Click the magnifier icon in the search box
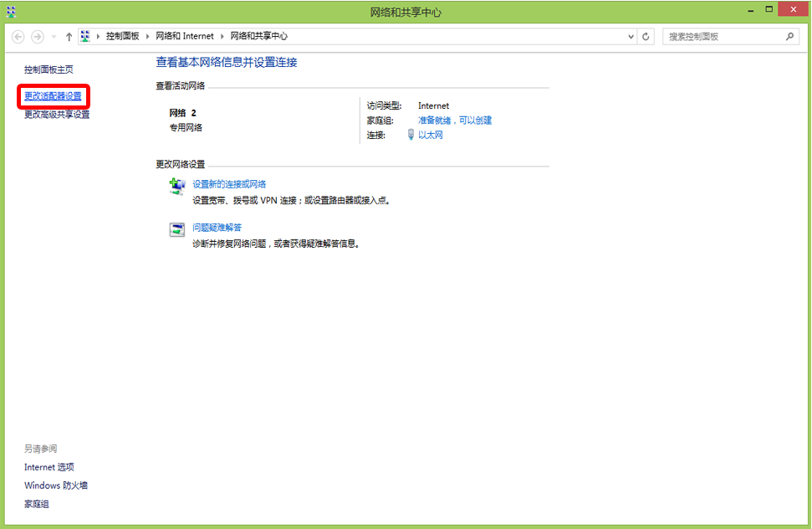Image resolution: width=812 pixels, height=529 pixels. pos(789,37)
